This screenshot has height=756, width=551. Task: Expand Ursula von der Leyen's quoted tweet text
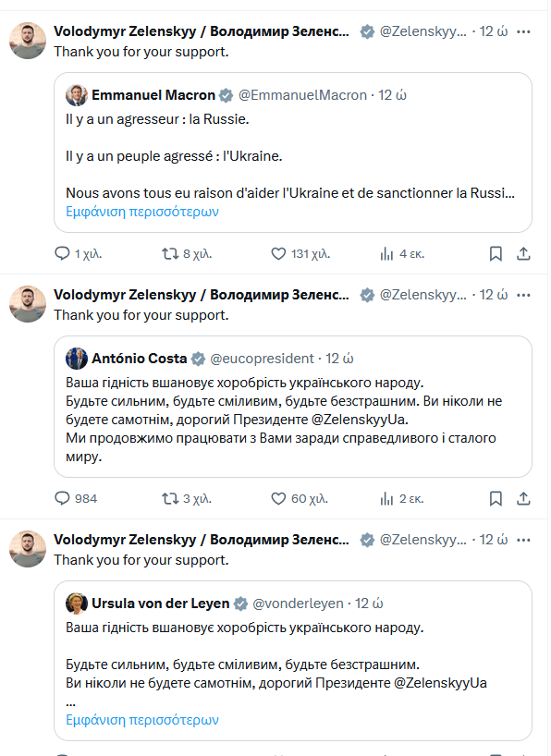(142, 719)
